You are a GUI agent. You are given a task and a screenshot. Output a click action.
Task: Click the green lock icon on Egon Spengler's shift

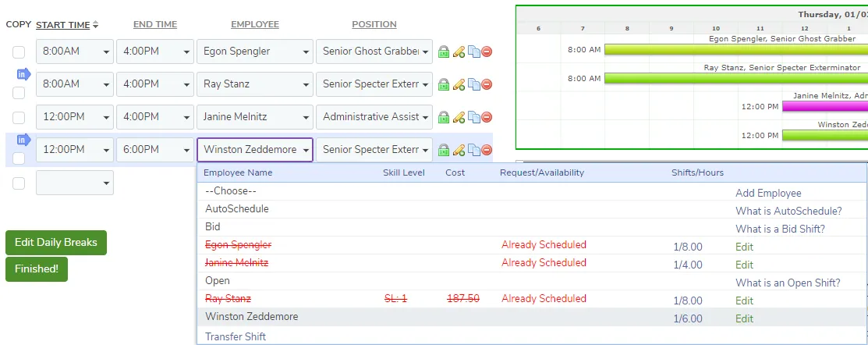pos(444,52)
